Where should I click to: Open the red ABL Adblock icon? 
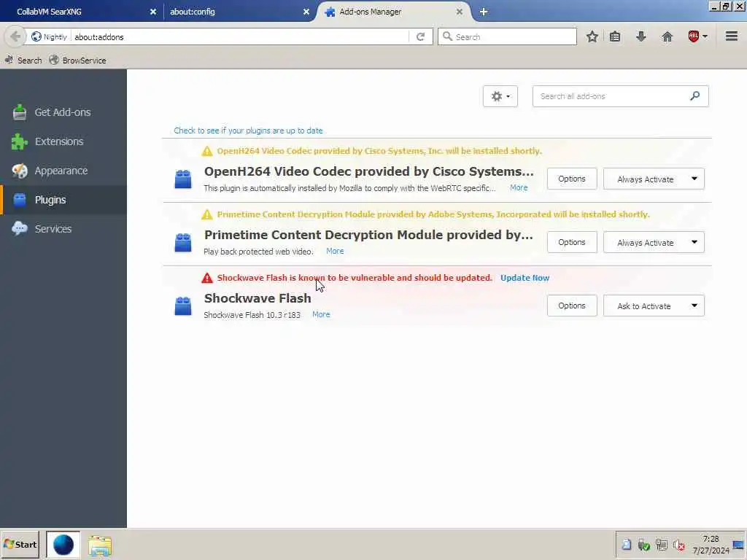pos(693,36)
